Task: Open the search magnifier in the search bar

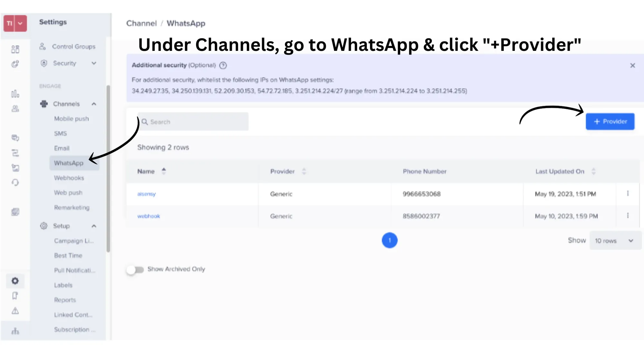Action: [145, 122]
